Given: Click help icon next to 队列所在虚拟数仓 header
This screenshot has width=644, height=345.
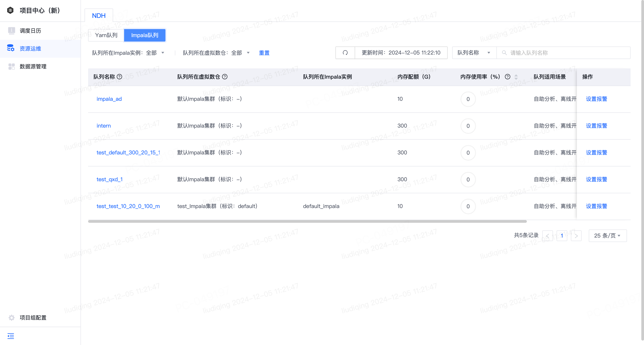Looking at the screenshot, I should click(x=225, y=77).
